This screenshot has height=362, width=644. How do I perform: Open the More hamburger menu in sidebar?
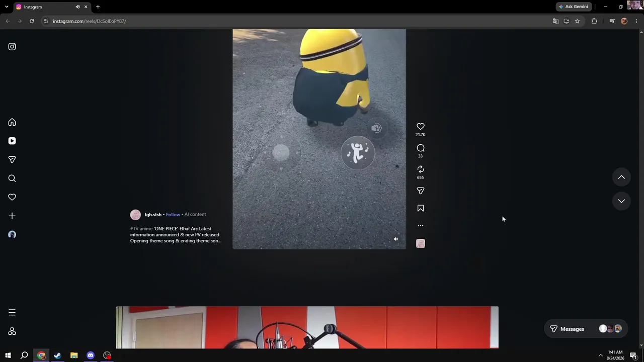click(12, 313)
